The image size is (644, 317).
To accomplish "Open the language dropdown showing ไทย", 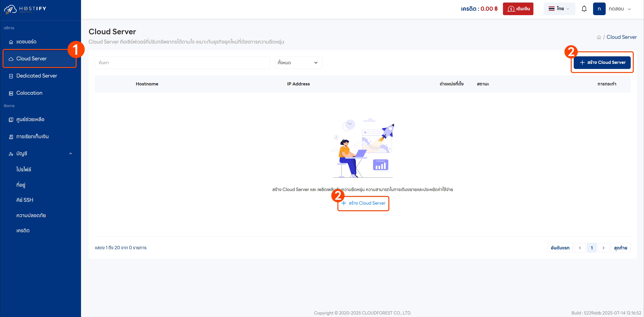I will coord(559,9).
